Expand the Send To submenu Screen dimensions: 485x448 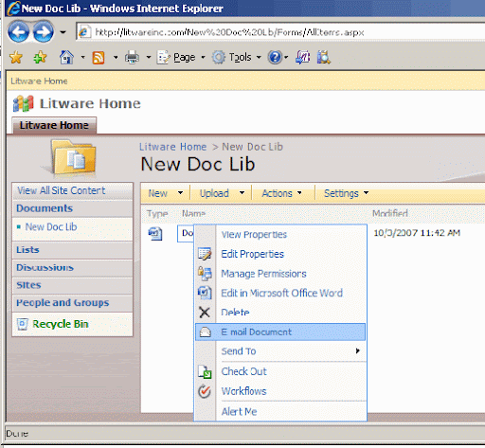click(x=280, y=351)
